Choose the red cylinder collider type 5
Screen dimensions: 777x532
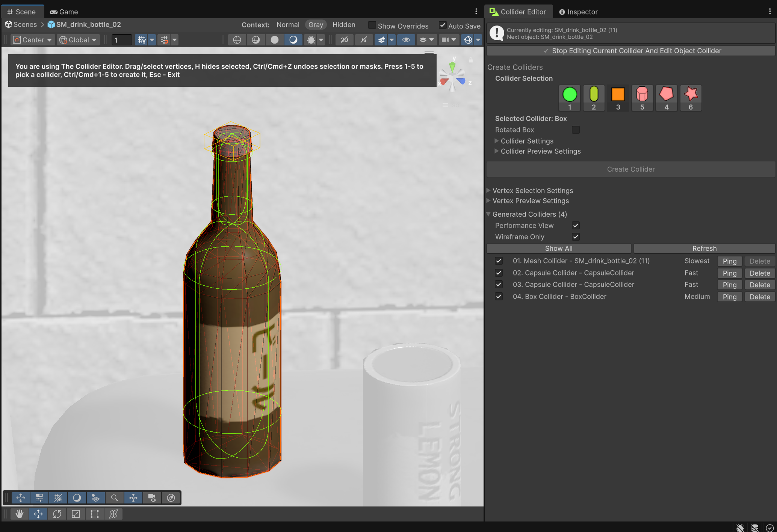point(642,98)
